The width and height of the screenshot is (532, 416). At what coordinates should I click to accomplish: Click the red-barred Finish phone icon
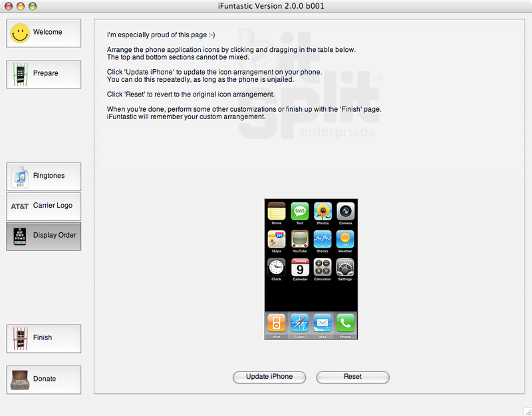coord(20,339)
